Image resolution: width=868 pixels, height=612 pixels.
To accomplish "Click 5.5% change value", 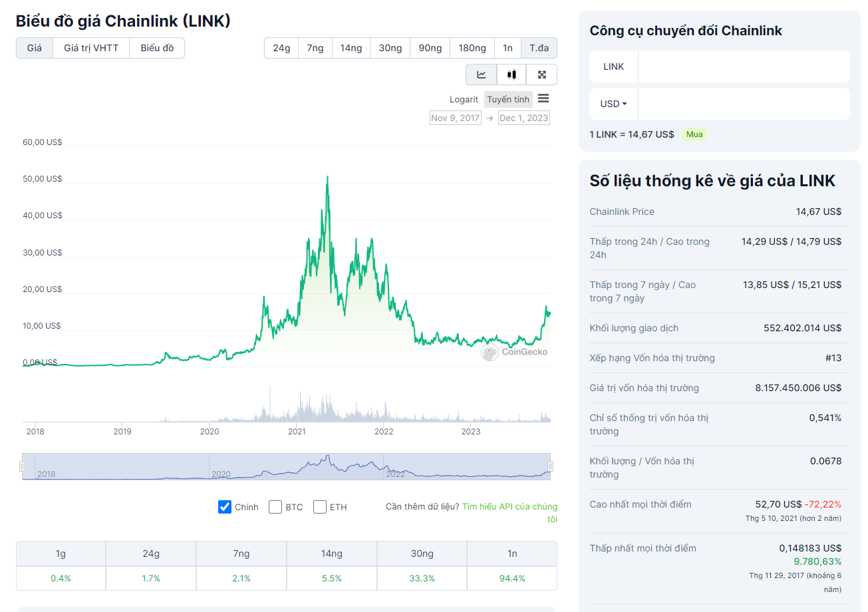I will (x=332, y=578).
